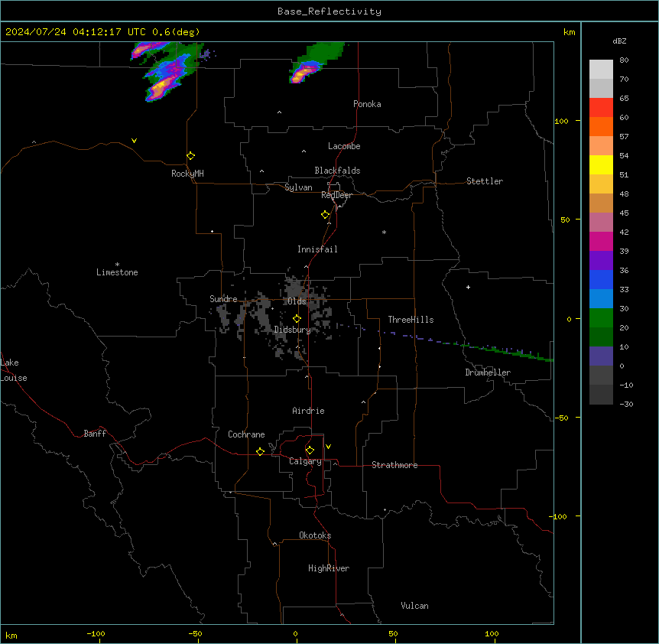
Task: Click the Calgary city label
Action: 305,461
